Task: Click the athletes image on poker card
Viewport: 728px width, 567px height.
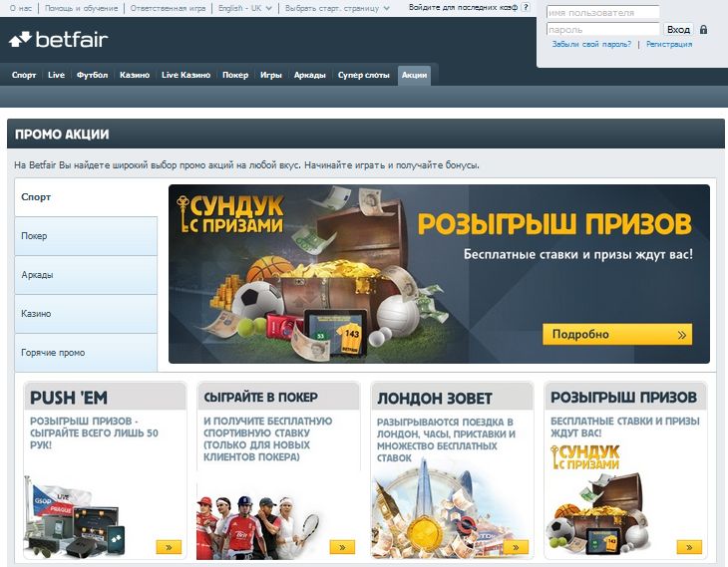Action: click(x=257, y=526)
